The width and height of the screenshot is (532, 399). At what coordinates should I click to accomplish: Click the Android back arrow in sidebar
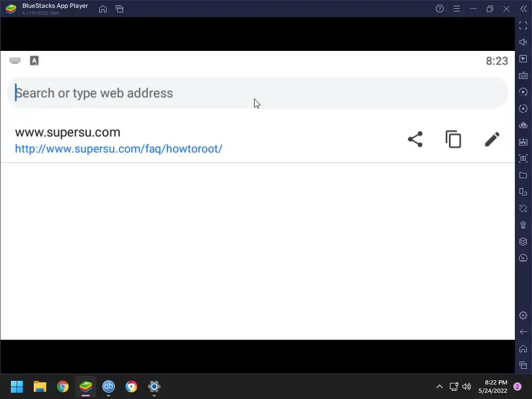pyautogui.click(x=523, y=332)
